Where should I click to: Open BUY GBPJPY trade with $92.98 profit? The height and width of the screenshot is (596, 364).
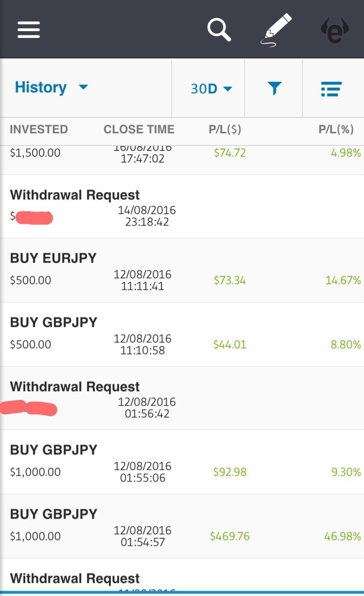182,462
